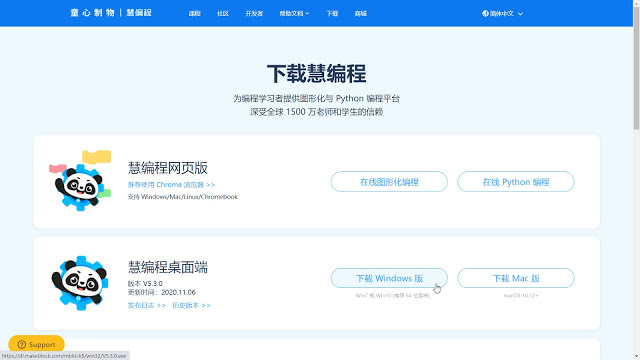Viewport: 640px width, 360px height.
Task: Click the globe language icon
Action: point(485,13)
